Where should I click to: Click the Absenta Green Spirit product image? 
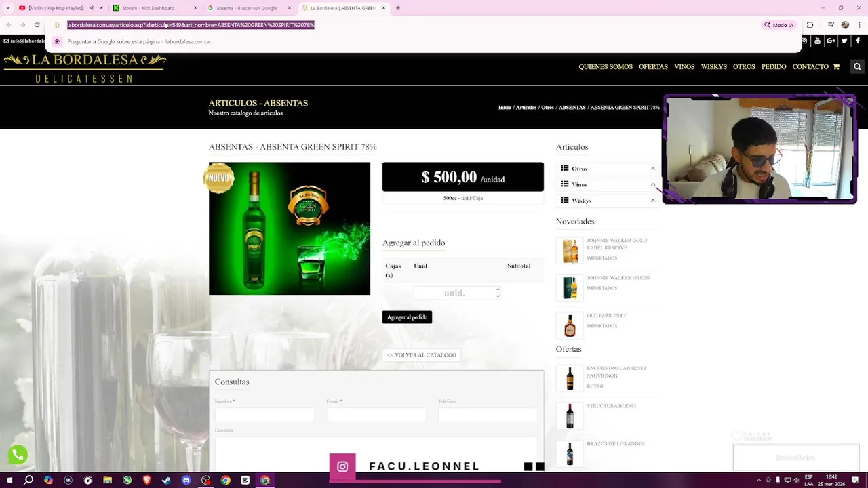(x=290, y=228)
